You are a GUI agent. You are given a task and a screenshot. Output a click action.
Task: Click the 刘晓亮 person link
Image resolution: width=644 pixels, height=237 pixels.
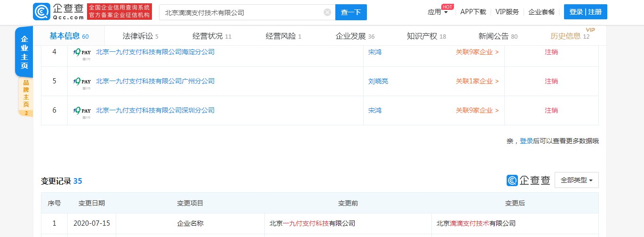coord(378,82)
